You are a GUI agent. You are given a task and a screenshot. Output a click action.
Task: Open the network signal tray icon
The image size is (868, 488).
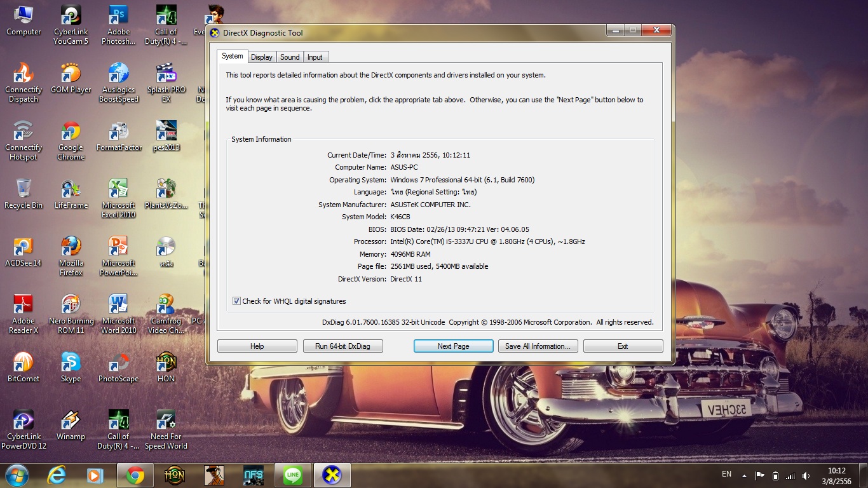790,475
